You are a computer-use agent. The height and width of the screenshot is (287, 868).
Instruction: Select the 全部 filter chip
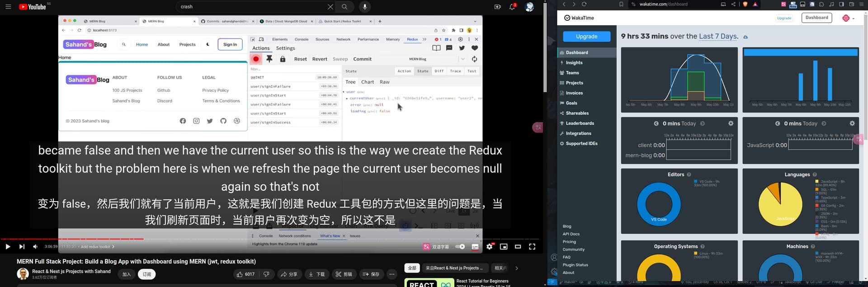coord(412,268)
